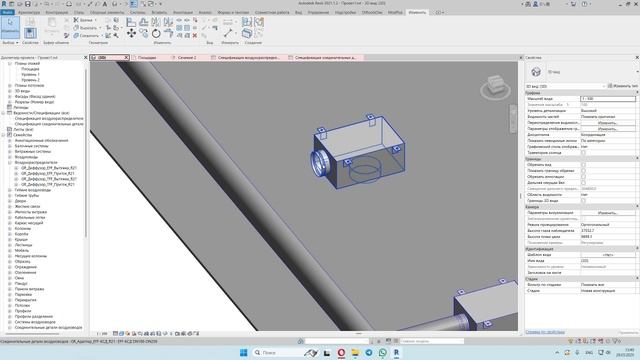This screenshot has height=360, width=640.
Task: Click the Align tool icon
Action: point(131,22)
